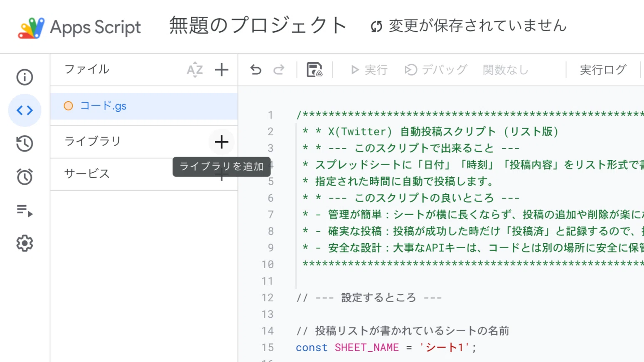Viewport: 644px width, 362px height.
Task: Click the ファイル panel header
Action: (87, 69)
